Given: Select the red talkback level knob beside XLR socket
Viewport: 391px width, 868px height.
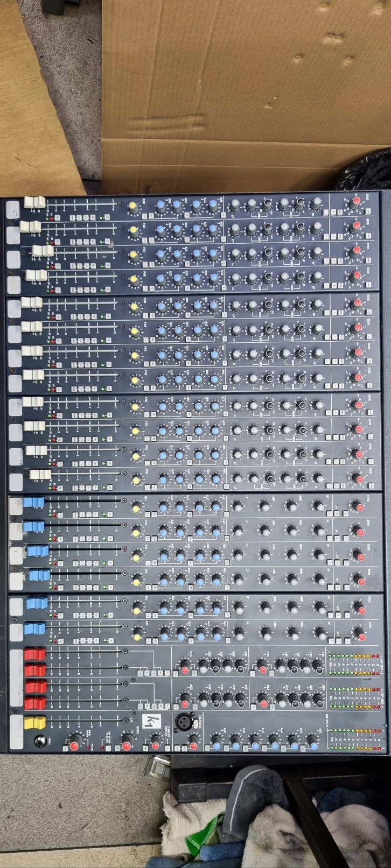Looking at the screenshot, I should (x=193, y=745).
